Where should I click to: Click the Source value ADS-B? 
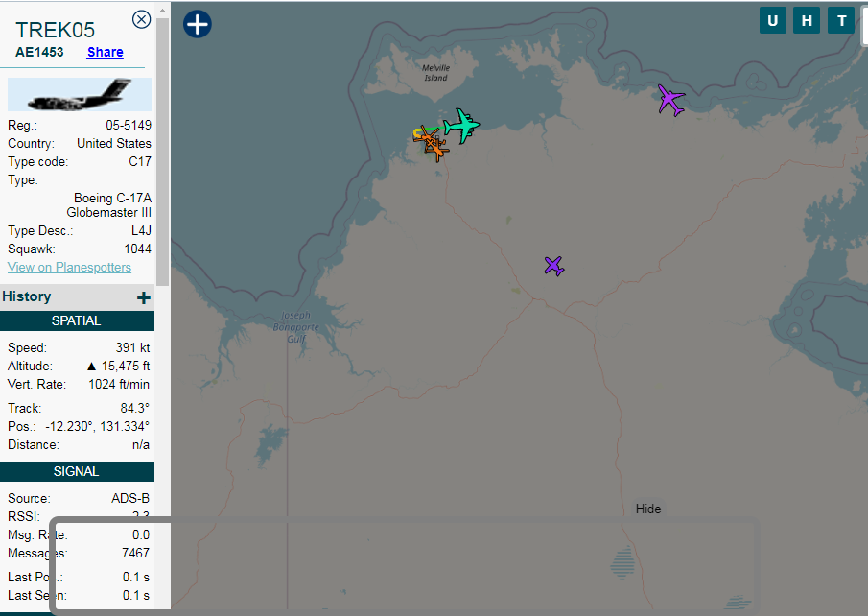[130, 499]
